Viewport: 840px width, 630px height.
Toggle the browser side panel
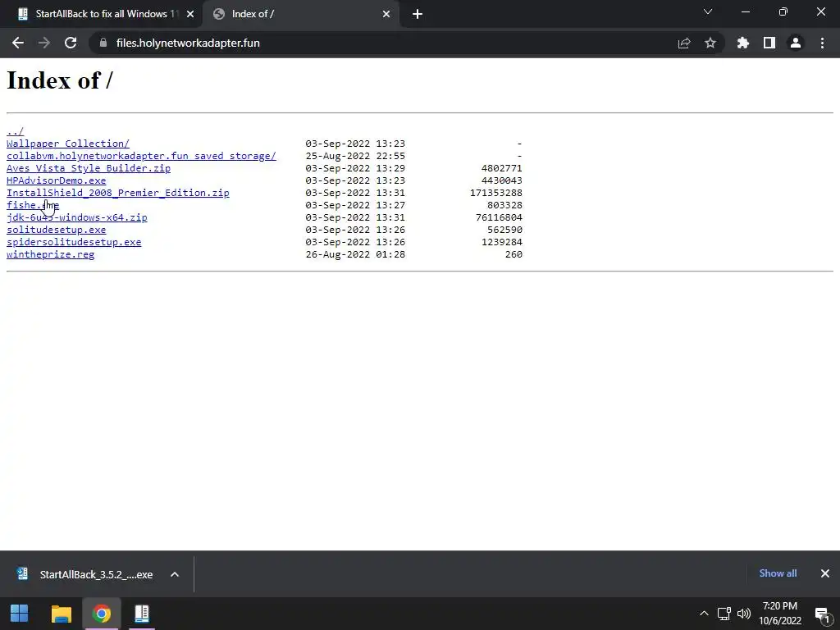769,43
